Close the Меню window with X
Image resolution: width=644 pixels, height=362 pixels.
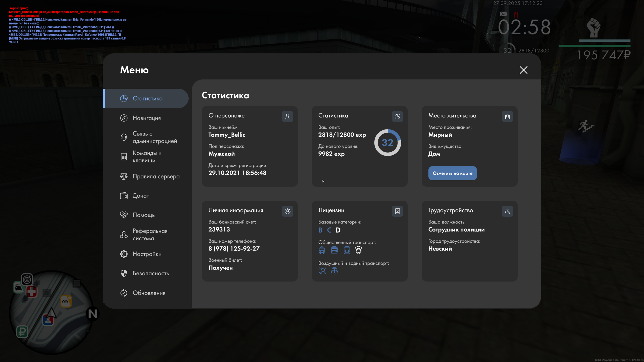tap(524, 70)
